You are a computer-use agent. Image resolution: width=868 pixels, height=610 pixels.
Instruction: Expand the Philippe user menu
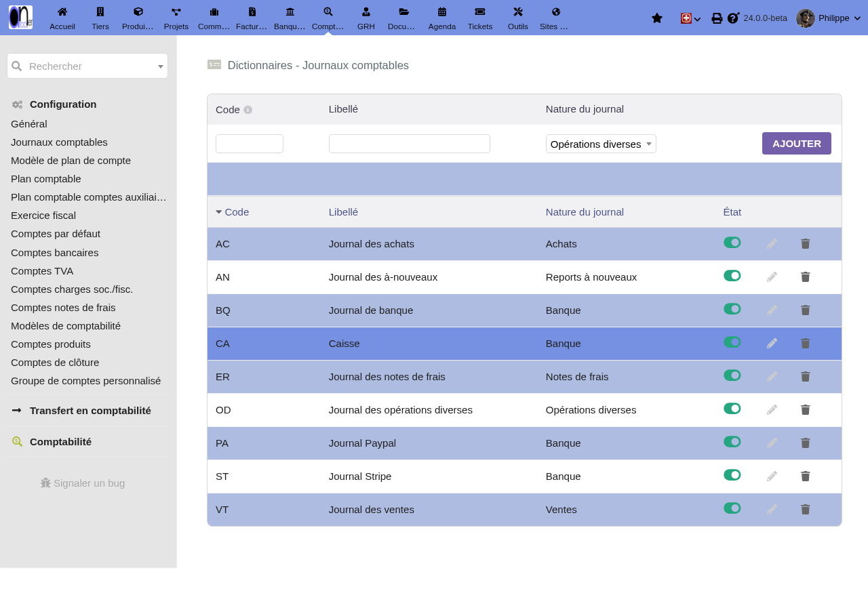pos(828,18)
